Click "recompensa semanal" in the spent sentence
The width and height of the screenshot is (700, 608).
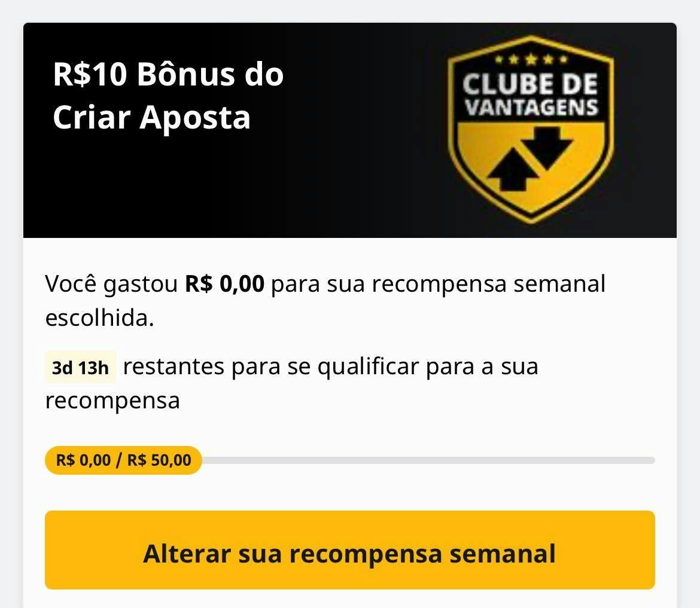click(x=488, y=284)
